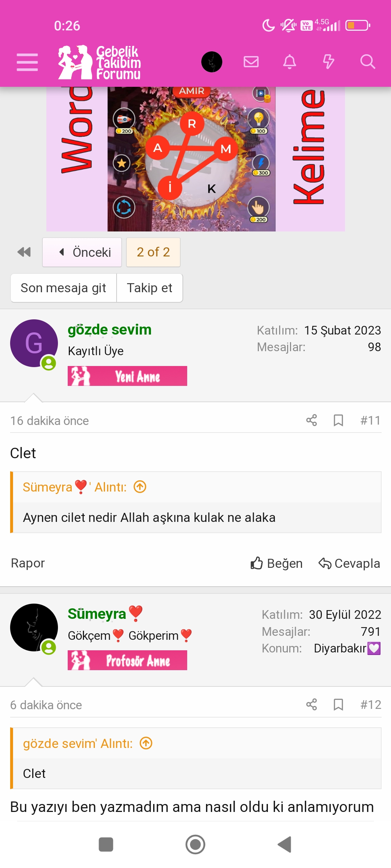Open the search magnifier icon
The height and width of the screenshot is (868, 391).
coord(367,62)
